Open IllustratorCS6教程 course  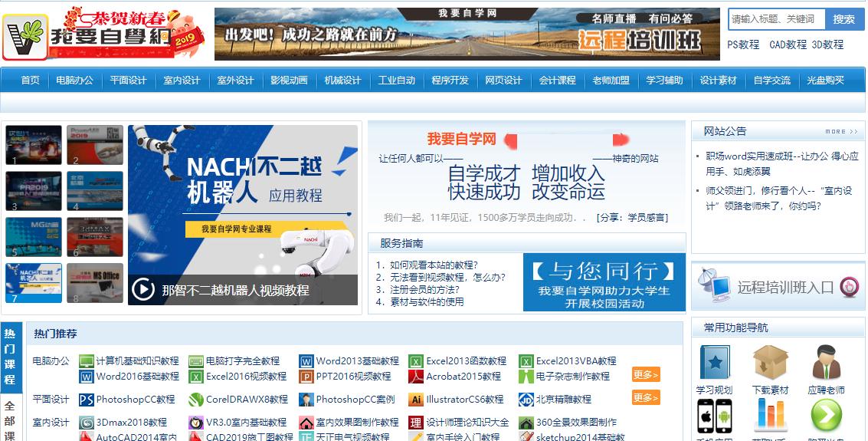pyautogui.click(x=464, y=400)
